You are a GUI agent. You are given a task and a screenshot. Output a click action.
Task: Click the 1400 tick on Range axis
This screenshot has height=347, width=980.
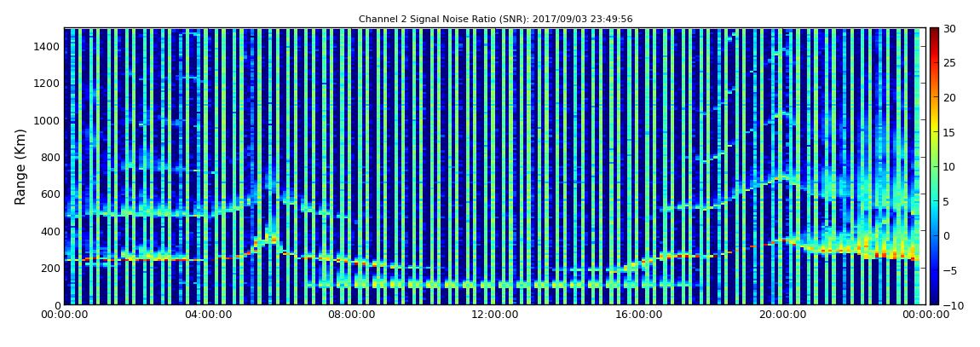pyautogui.click(x=48, y=46)
